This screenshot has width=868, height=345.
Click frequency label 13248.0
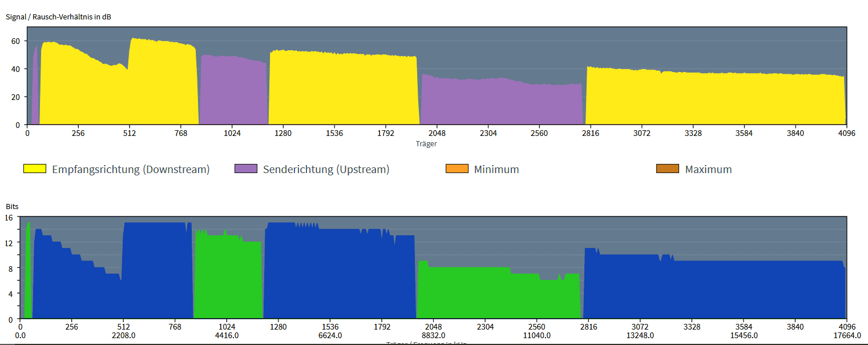tap(640, 336)
